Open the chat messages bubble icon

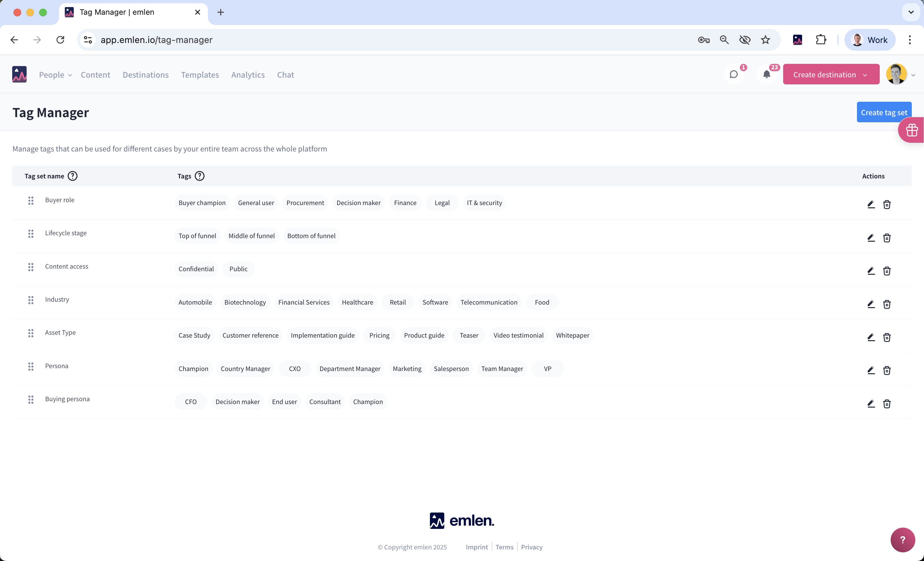pyautogui.click(x=733, y=75)
